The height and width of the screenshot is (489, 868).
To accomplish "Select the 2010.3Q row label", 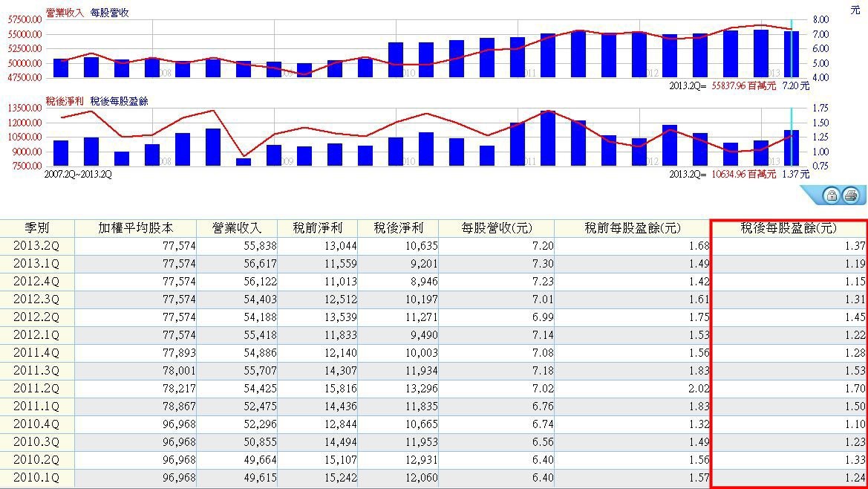I will tap(36, 442).
